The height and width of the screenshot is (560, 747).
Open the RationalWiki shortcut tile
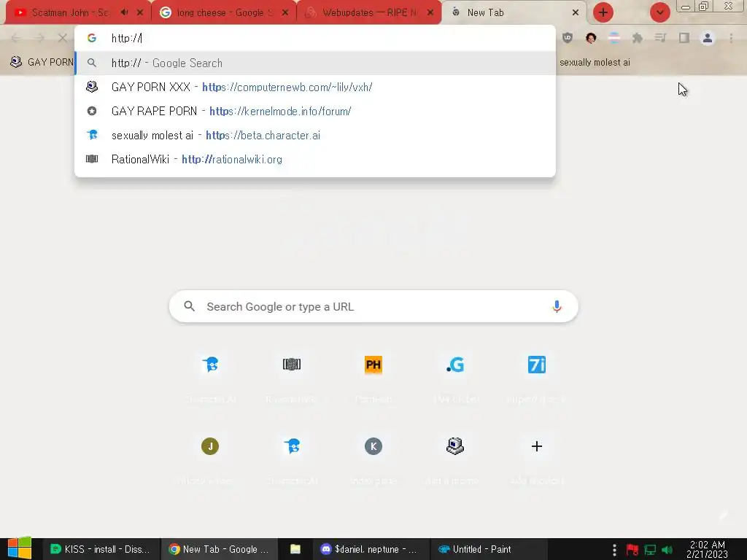point(292,365)
